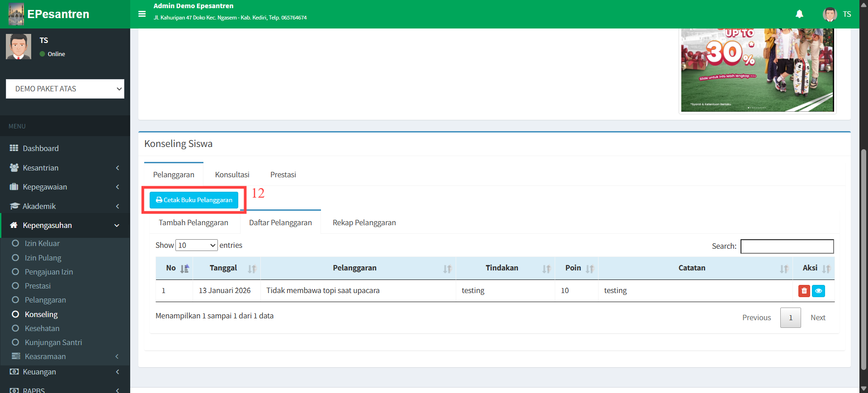The height and width of the screenshot is (393, 868).
Task: Click the Next pagination link
Action: coord(817,317)
